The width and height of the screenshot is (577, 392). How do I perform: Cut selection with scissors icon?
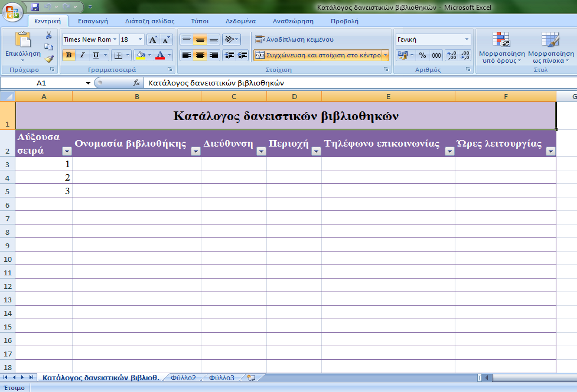click(x=49, y=35)
